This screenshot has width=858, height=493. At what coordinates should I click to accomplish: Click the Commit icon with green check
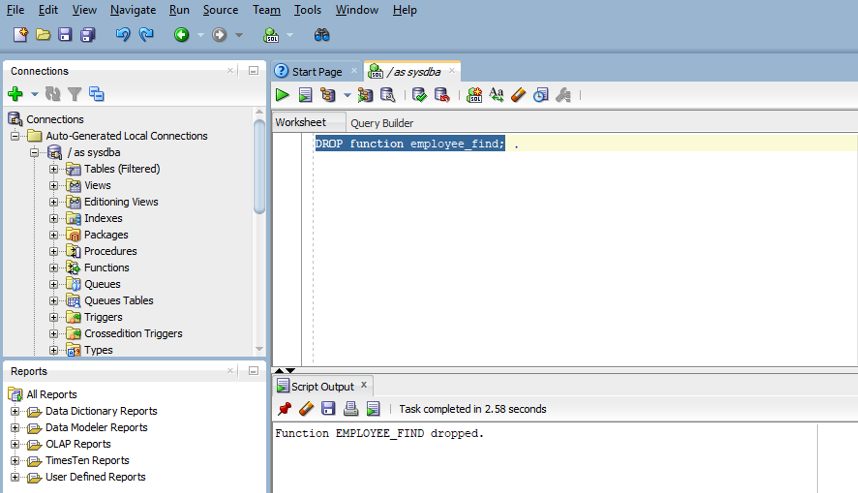click(x=419, y=95)
